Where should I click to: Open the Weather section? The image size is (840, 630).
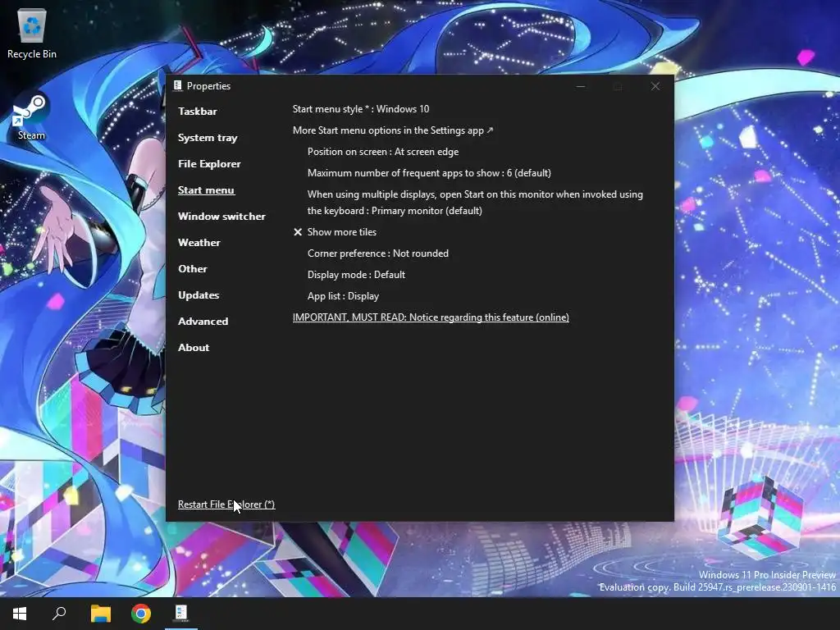[199, 243]
